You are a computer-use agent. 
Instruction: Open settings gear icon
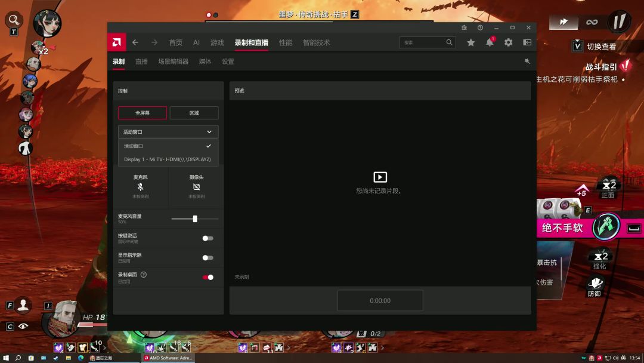click(x=509, y=42)
